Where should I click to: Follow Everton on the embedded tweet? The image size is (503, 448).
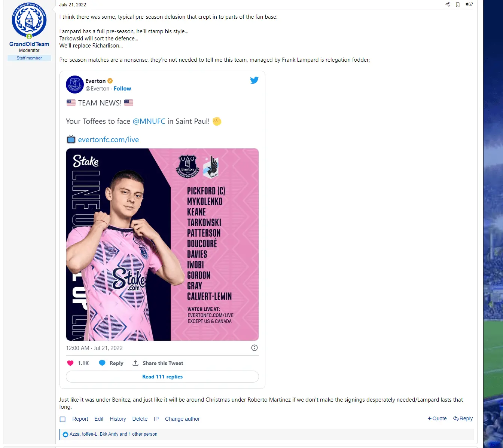point(122,89)
